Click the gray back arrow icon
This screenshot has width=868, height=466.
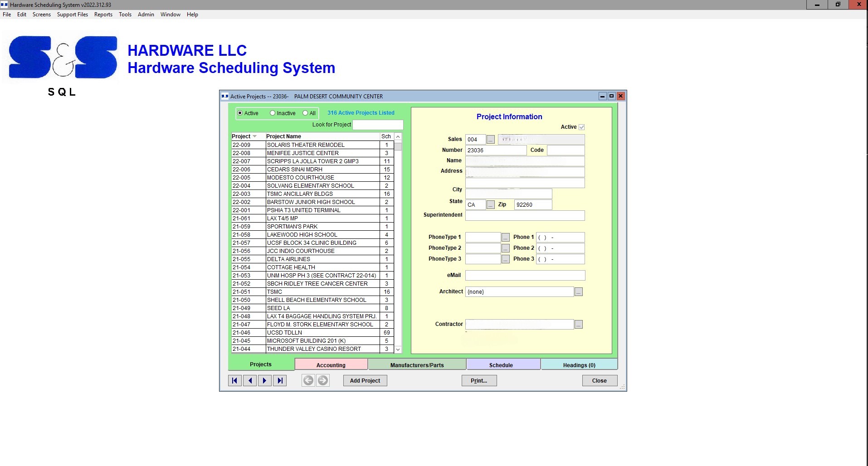point(308,381)
